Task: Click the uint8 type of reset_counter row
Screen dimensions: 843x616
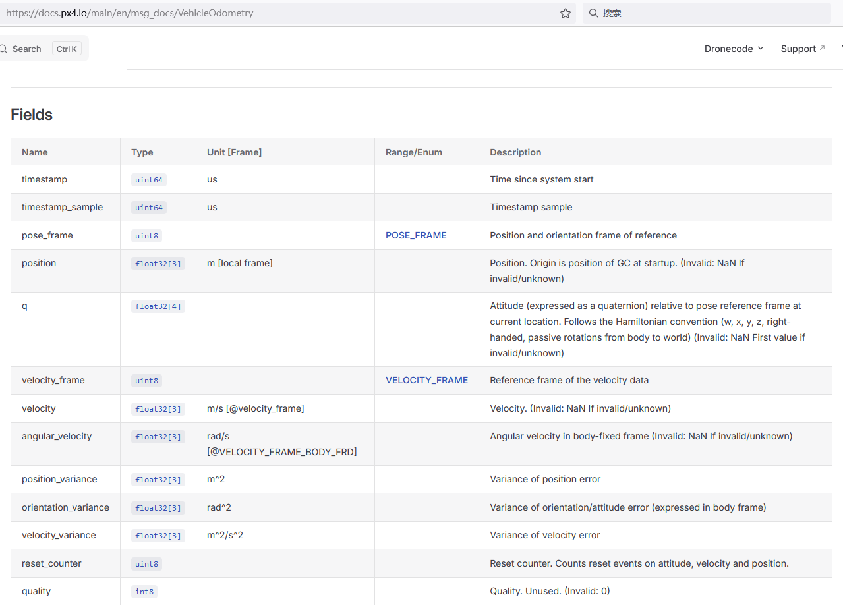Action: point(146,564)
